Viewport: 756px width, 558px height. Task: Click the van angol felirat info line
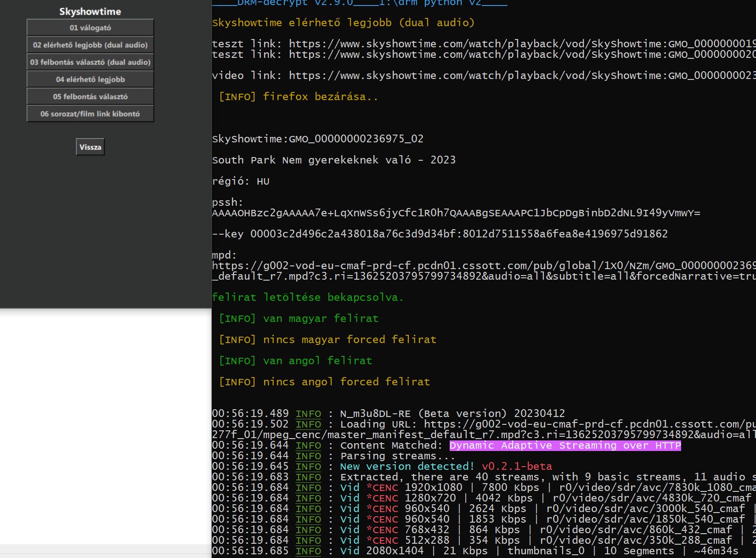295,361
